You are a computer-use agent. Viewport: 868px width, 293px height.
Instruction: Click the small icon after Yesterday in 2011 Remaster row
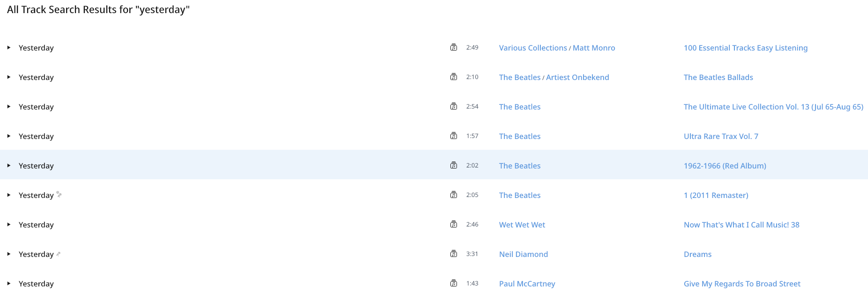coord(59,194)
